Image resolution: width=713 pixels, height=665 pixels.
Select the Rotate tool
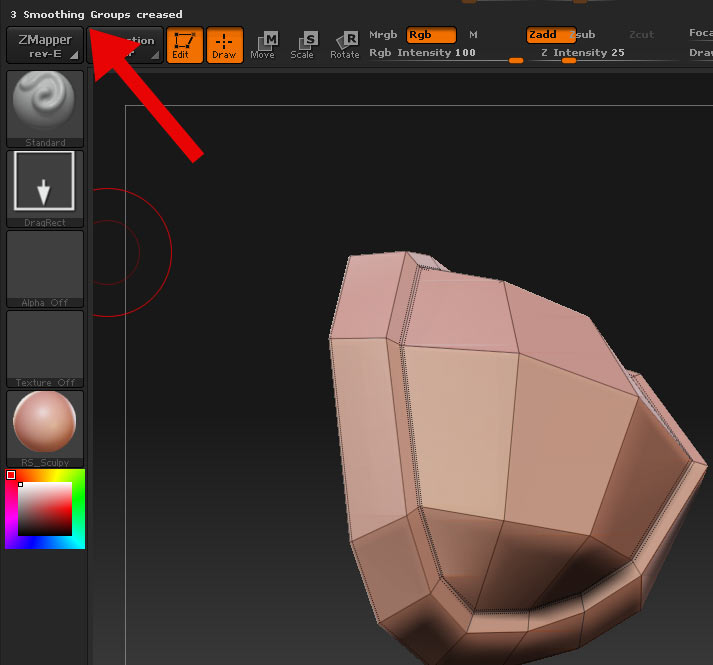pyautogui.click(x=345, y=46)
